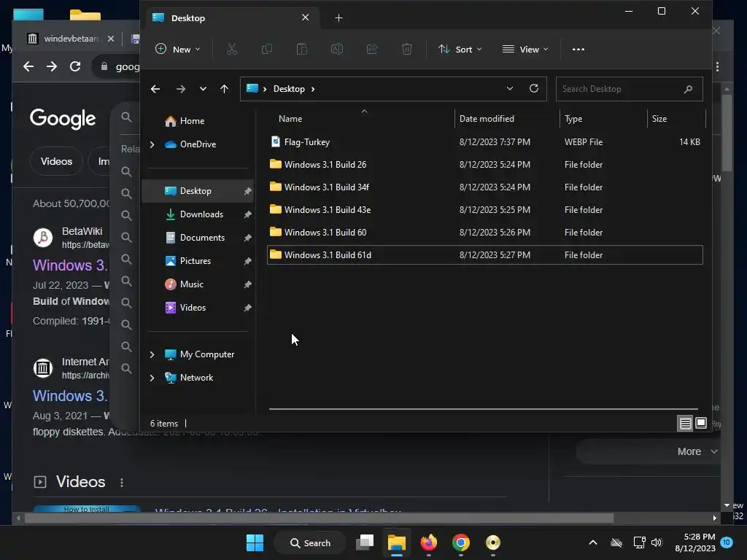Click the Cut scissors icon in File Explorer
This screenshot has height=560, width=747.
(231, 49)
